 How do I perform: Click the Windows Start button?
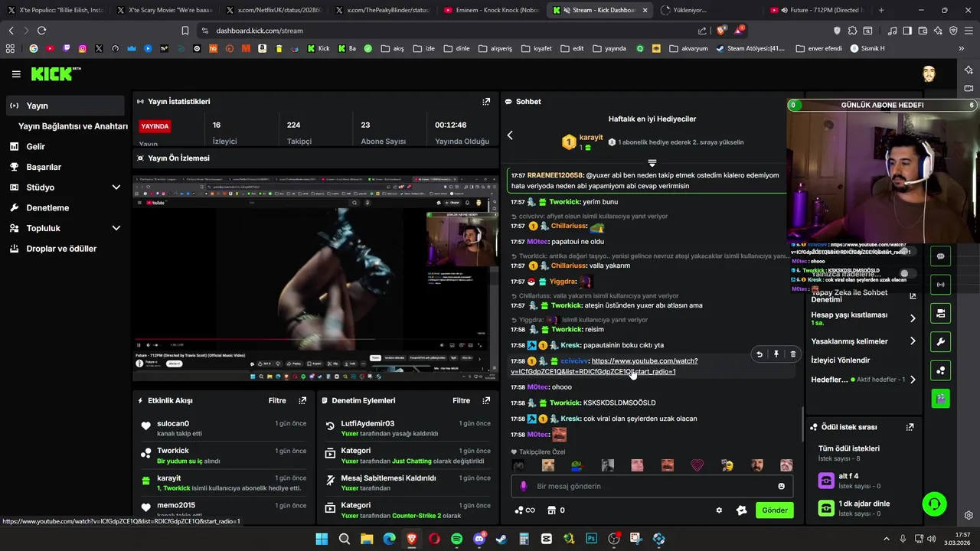click(322, 539)
